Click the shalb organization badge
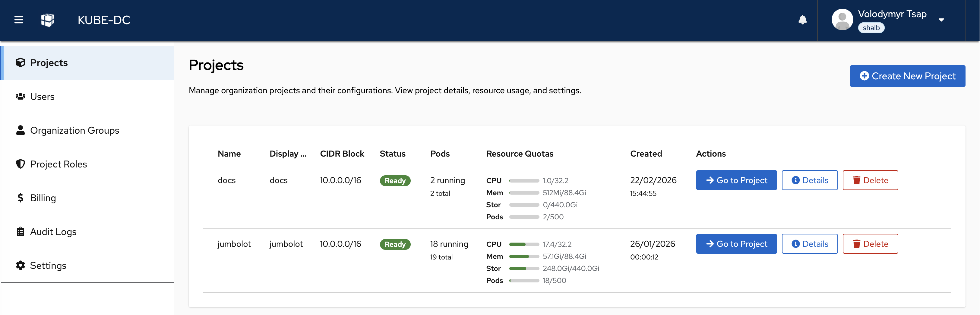The height and width of the screenshot is (315, 980). pos(871,28)
